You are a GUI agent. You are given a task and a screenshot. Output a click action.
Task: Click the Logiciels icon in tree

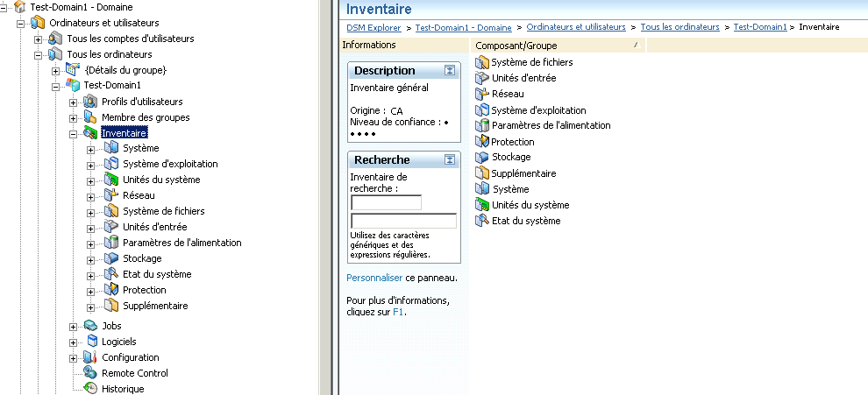(x=91, y=342)
